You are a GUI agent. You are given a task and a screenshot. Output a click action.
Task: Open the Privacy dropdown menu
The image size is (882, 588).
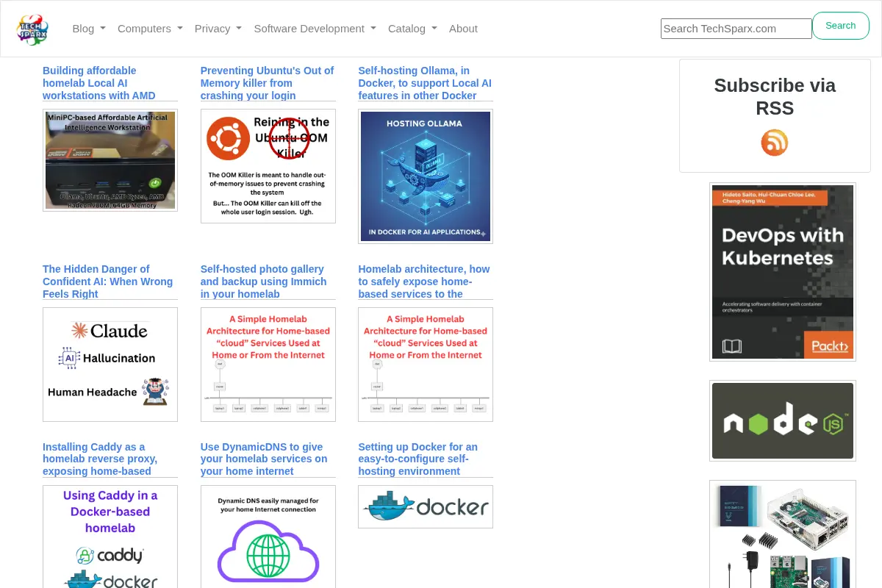218,29
